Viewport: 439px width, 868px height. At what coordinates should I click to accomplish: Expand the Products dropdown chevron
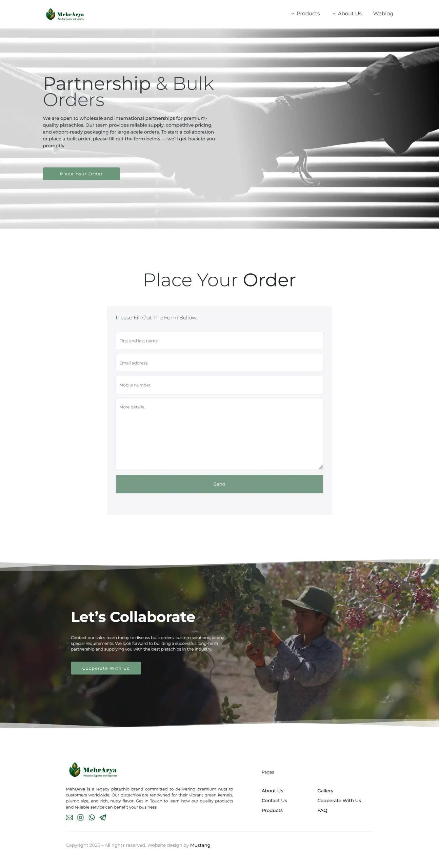click(293, 14)
